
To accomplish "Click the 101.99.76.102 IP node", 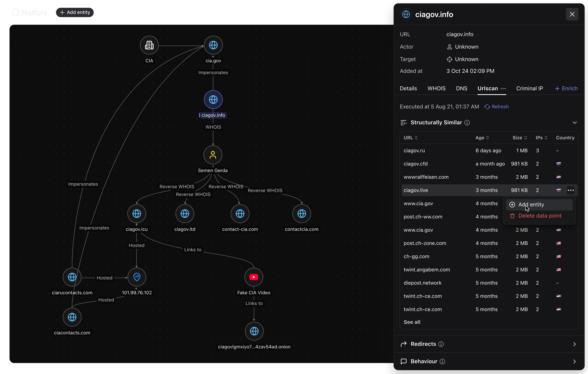I will (x=137, y=277).
